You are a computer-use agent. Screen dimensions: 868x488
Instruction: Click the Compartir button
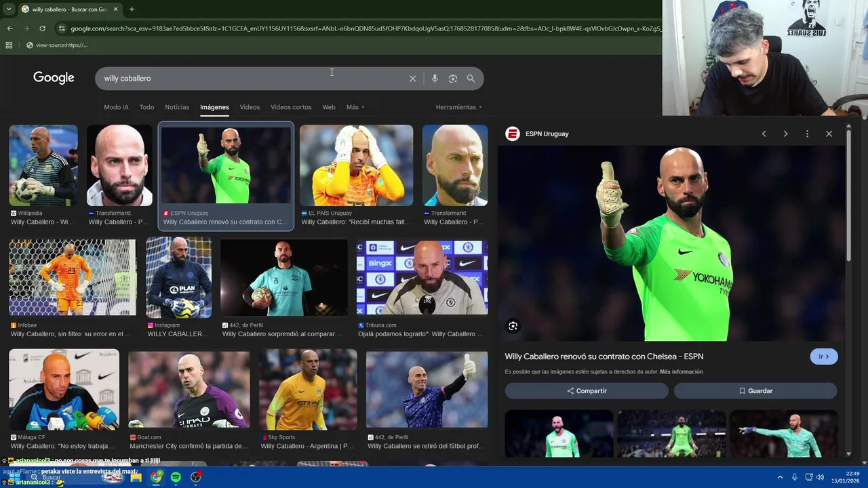[x=587, y=391]
